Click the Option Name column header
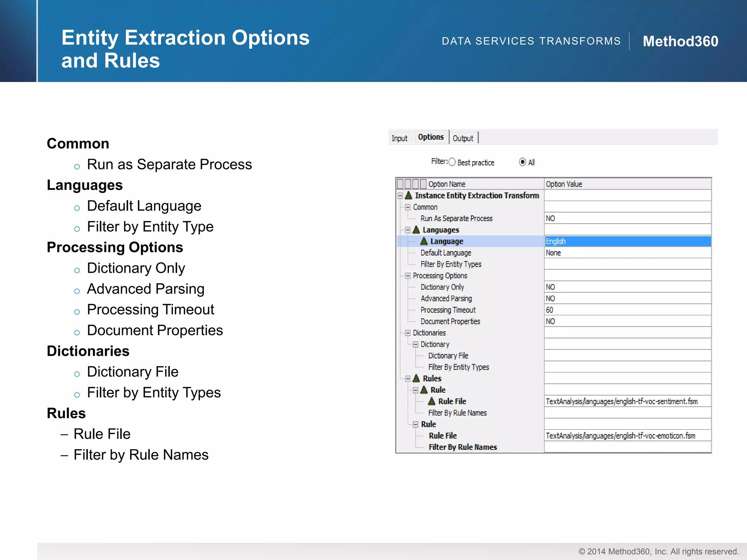 pos(485,184)
